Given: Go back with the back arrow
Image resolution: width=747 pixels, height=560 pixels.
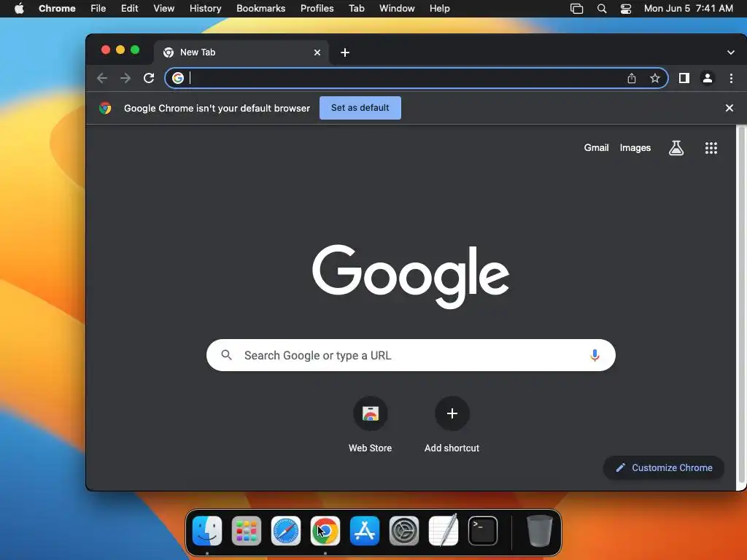Looking at the screenshot, I should 102,78.
